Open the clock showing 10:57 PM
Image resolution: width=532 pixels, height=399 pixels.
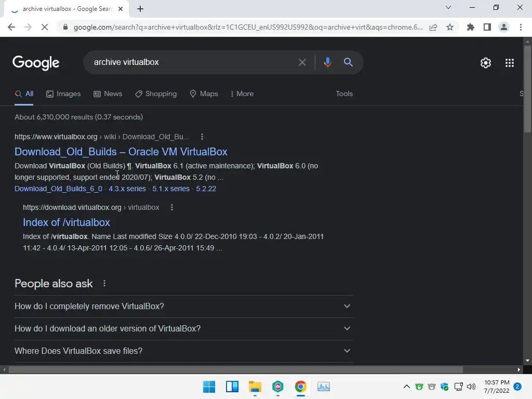click(x=497, y=387)
